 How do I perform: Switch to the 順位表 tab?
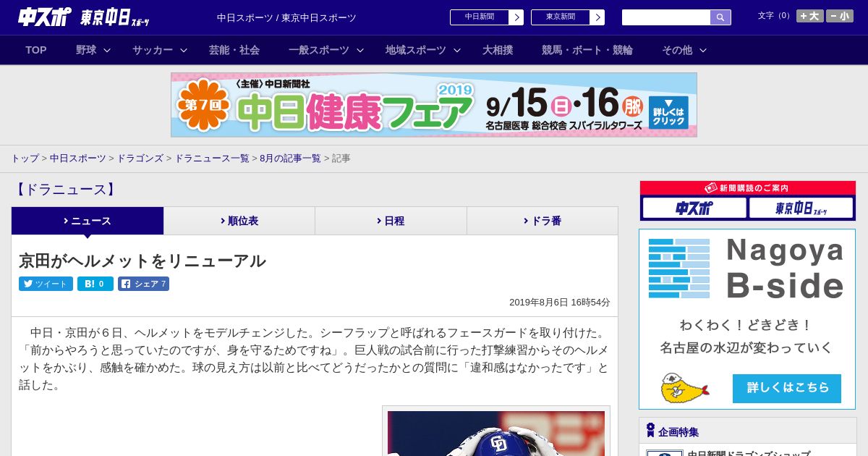click(x=239, y=221)
